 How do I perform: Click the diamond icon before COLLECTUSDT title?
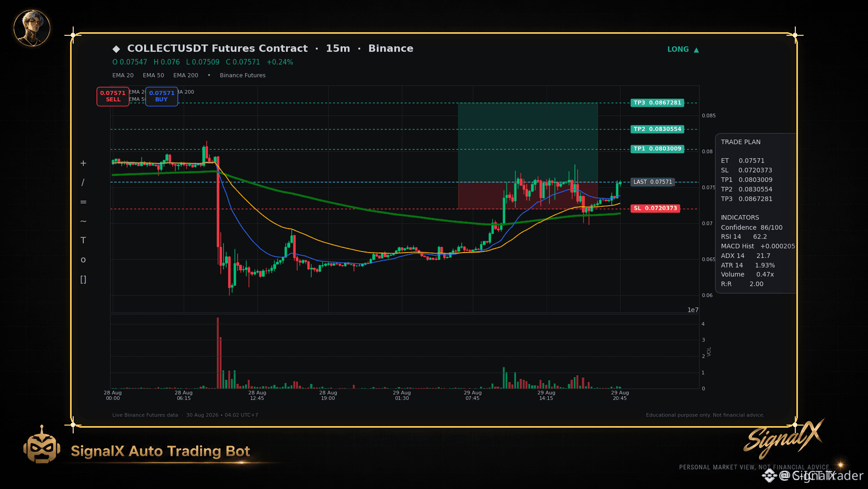pyautogui.click(x=116, y=49)
